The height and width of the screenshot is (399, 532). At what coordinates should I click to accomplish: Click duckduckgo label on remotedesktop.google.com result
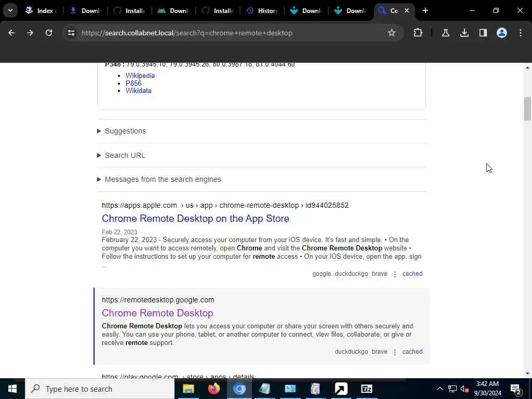(x=351, y=352)
